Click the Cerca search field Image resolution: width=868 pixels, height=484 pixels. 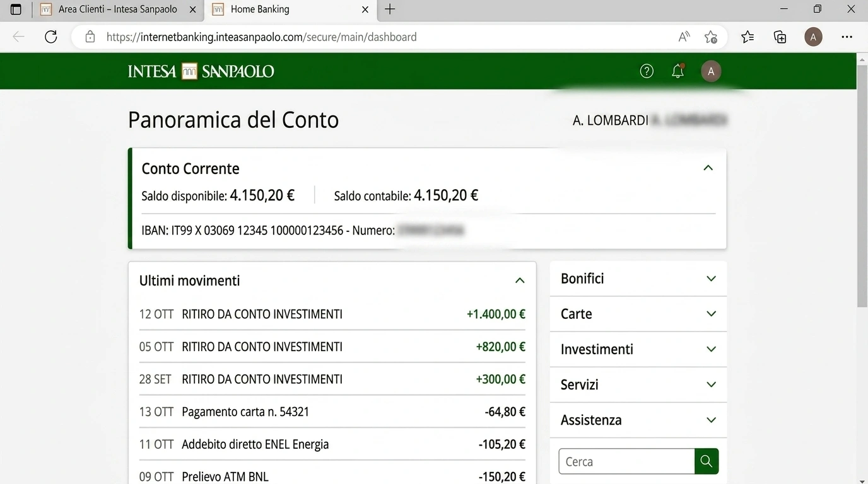tap(627, 461)
